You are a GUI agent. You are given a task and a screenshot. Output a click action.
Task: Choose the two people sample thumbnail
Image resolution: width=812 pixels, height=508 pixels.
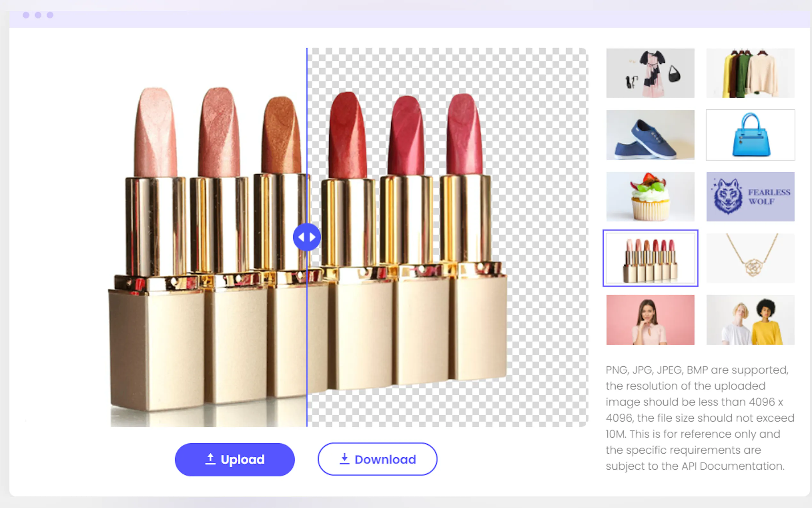[750, 320]
